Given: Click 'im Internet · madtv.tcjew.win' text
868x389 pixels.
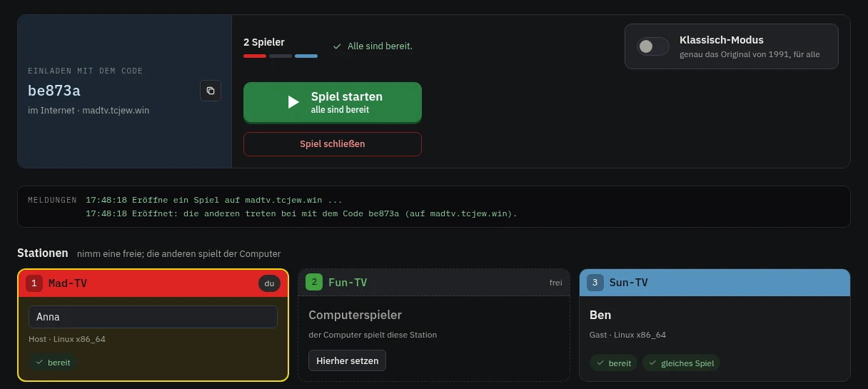Looking at the screenshot, I should tap(89, 110).
